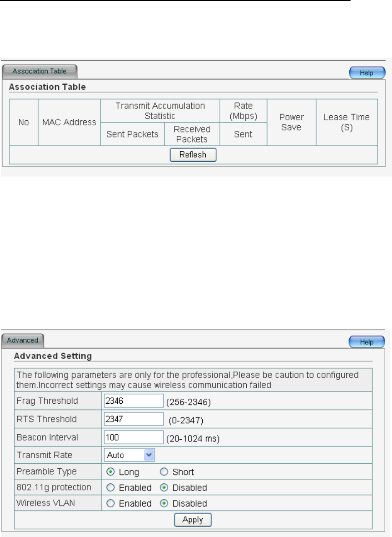Click the Frag Threshold input field

[133, 401]
